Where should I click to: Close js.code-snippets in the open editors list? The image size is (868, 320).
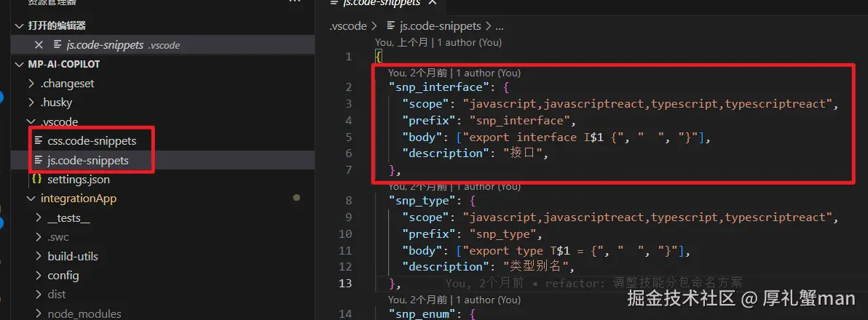click(x=38, y=45)
